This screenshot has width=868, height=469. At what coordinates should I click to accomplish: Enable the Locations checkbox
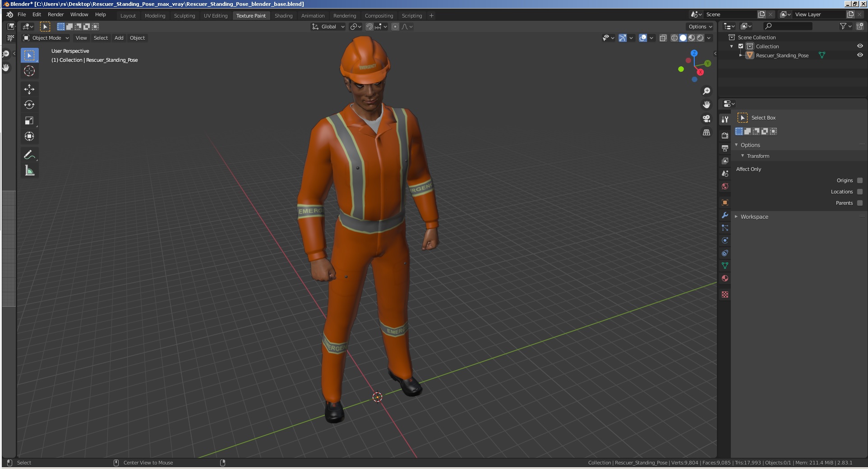[x=860, y=192]
